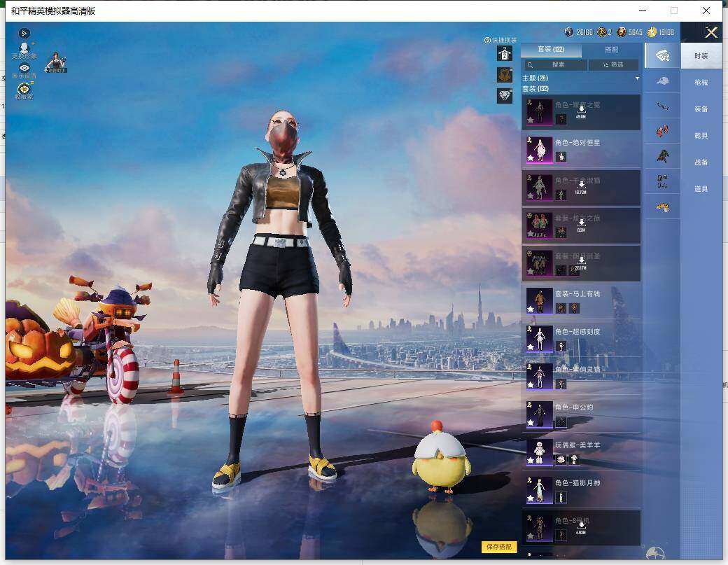Click the clothing hanger quick-change icon
This screenshot has width=728, height=565.
505,53
